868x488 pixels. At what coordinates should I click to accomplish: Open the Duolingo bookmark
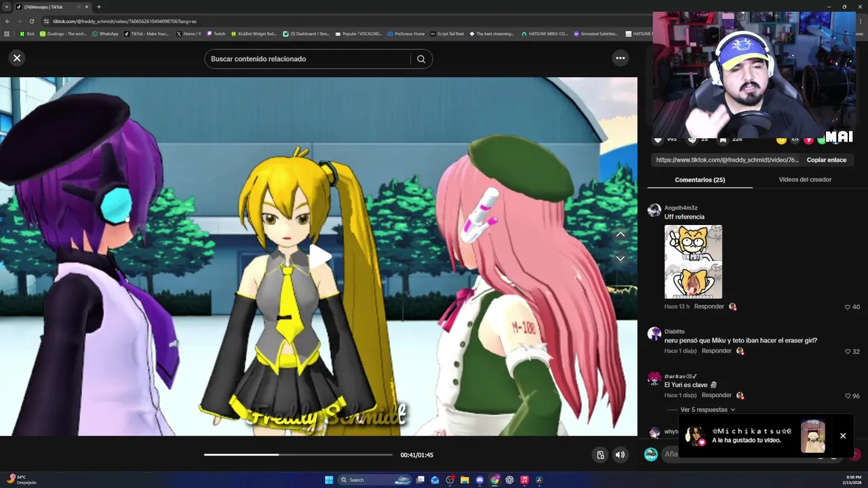pos(63,33)
